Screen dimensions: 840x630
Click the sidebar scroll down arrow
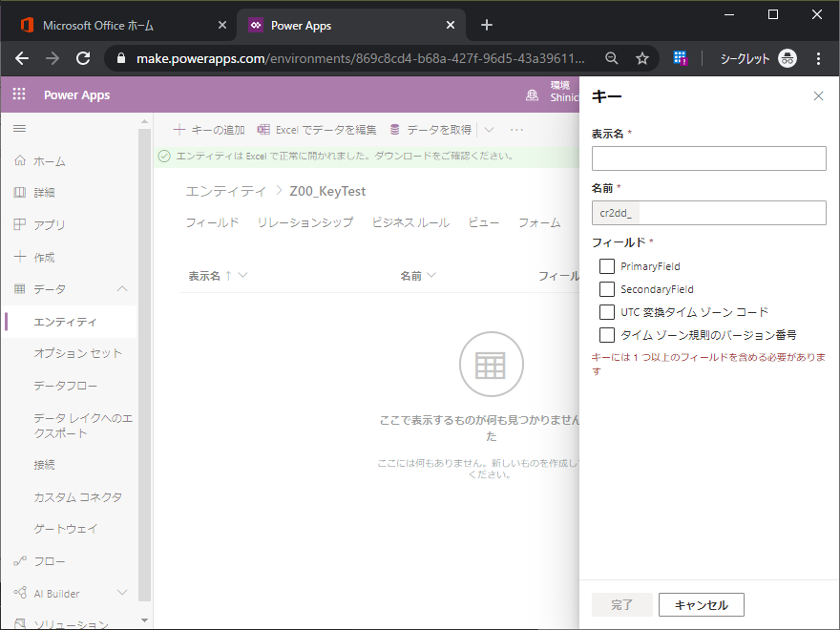pos(145,620)
